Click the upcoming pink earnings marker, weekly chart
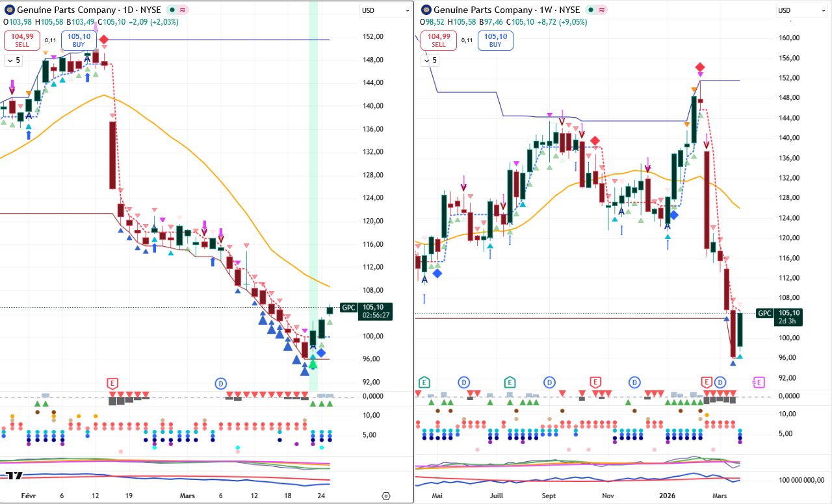Screen dimensions: 832x504 (759, 382)
